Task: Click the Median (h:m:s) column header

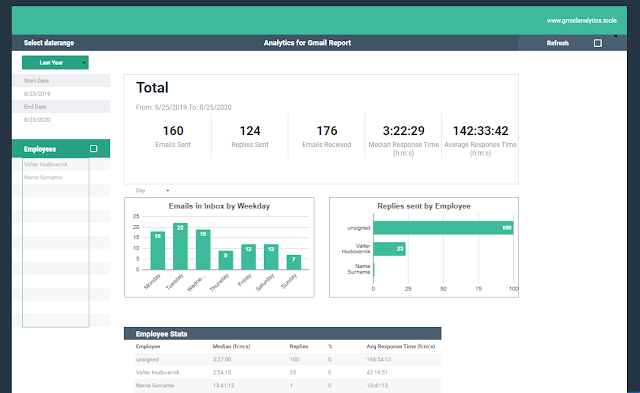Action: point(231,346)
